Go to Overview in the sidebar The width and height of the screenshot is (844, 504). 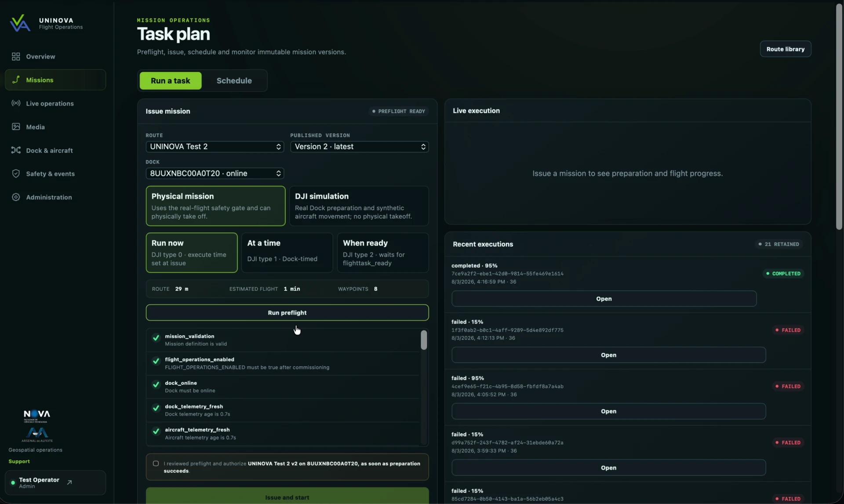pos(55,57)
